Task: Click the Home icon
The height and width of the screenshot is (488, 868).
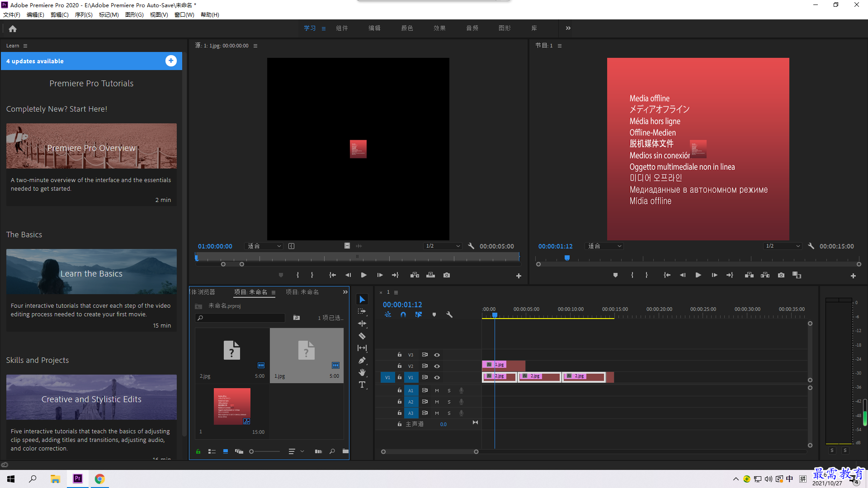Action: [13, 28]
